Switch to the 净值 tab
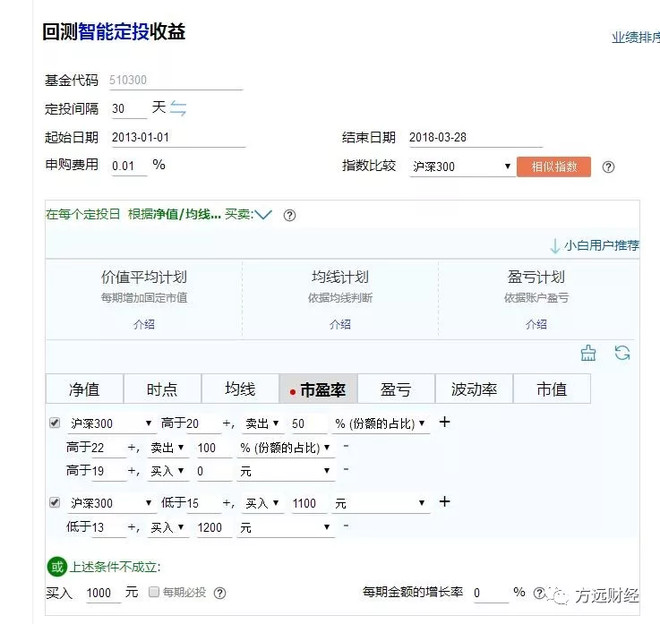Image resolution: width=660 pixels, height=624 pixels. coord(84,389)
